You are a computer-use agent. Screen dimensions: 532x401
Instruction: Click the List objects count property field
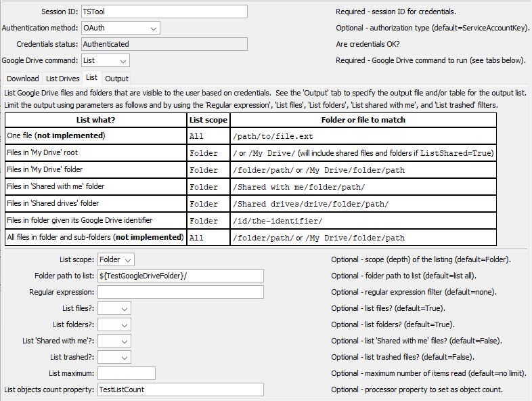[181, 389]
